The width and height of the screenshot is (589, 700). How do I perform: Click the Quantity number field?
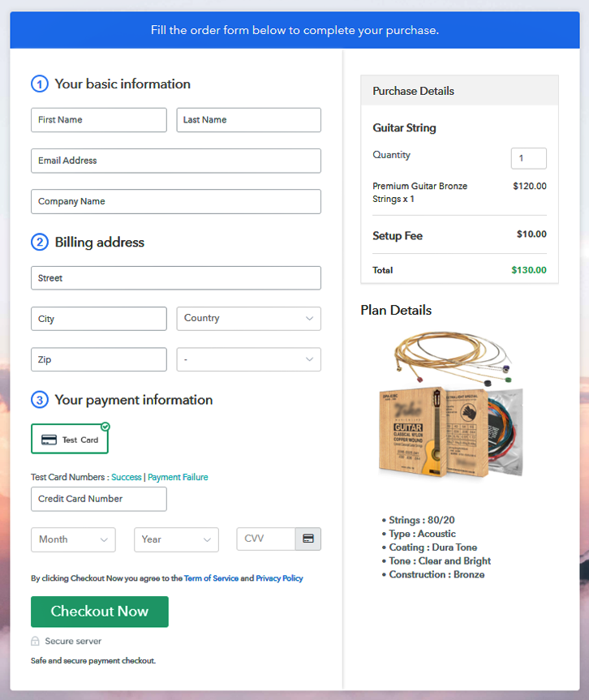pyautogui.click(x=528, y=158)
